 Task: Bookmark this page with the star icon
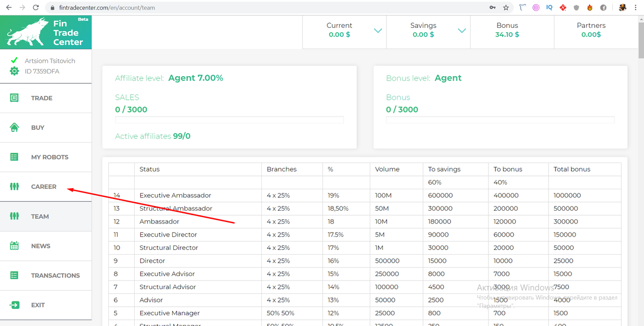click(x=506, y=8)
